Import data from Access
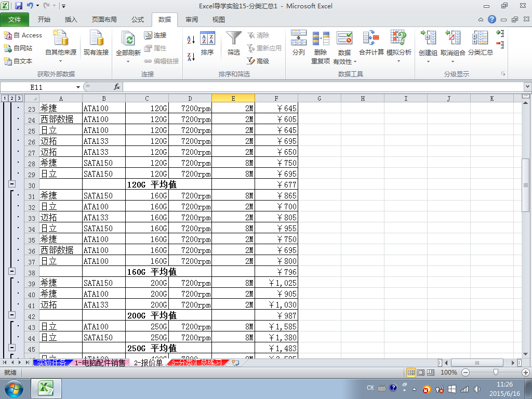Image resolution: width=532 pixels, height=399 pixels. 23,35
